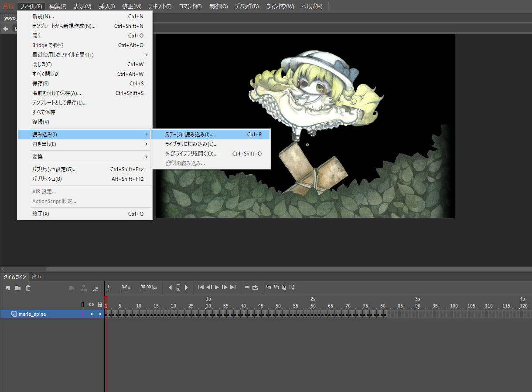
Task: Expand the 書き出し(E) submenu
Action: tap(85, 144)
